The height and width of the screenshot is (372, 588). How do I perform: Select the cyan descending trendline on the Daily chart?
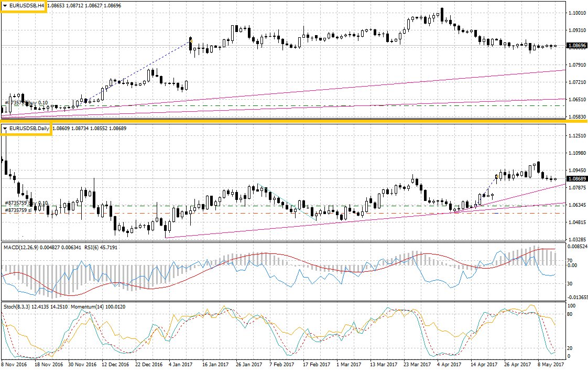[287, 201]
